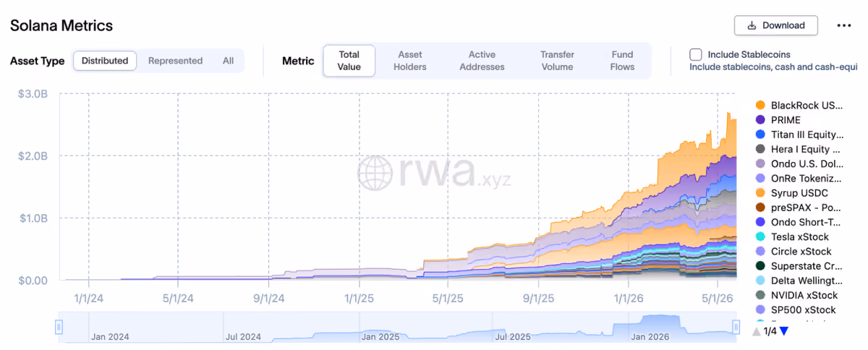868x350 pixels.
Task: Open the three-dot more options menu
Action: (844, 25)
